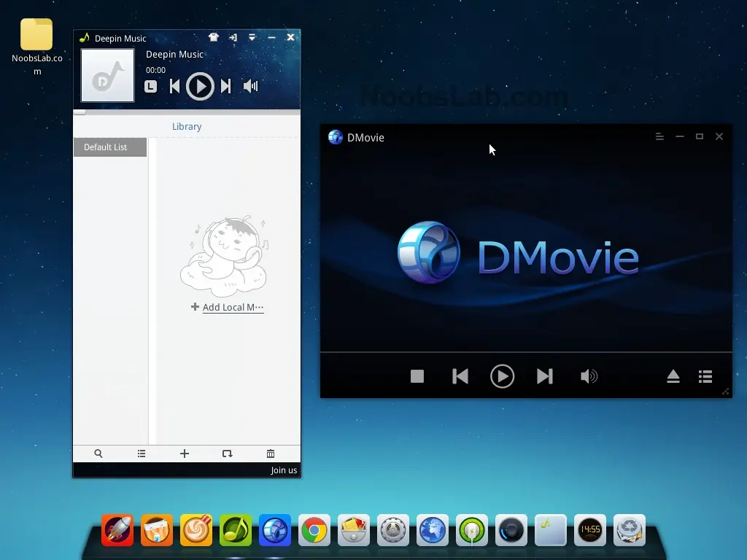The height and width of the screenshot is (560, 747).
Task: Go to the next video in DMovie
Action: (544, 376)
